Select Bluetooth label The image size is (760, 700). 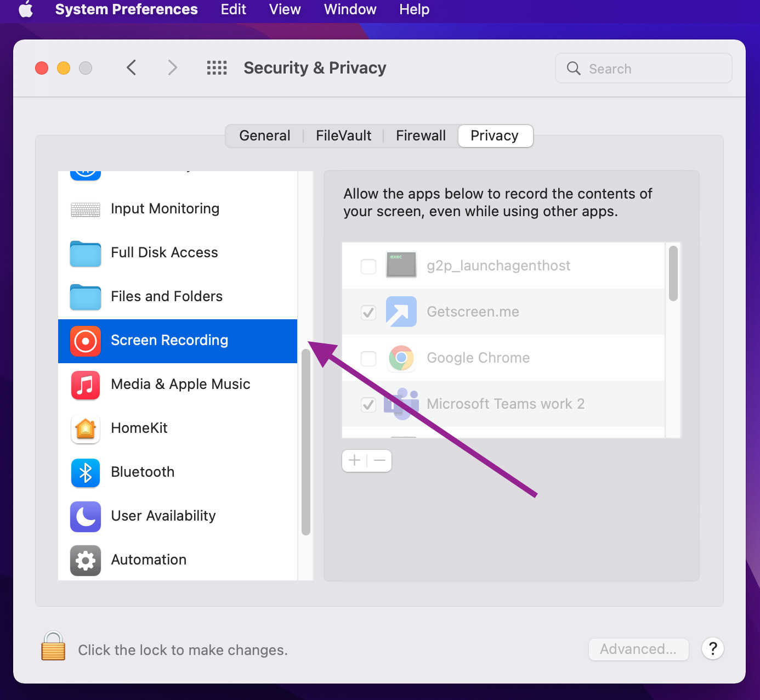pyautogui.click(x=143, y=472)
